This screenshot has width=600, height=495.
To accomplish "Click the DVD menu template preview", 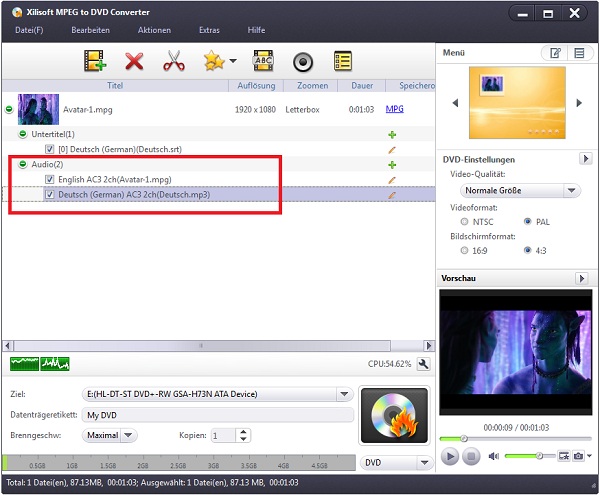I will [517, 103].
